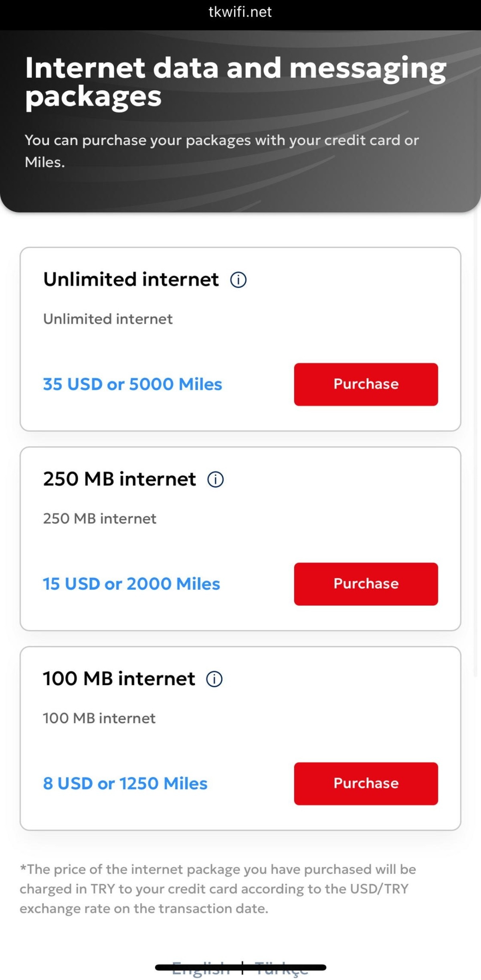481x980 pixels.
Task: Tap the gray Unlimited internet description text
Action: click(x=108, y=319)
